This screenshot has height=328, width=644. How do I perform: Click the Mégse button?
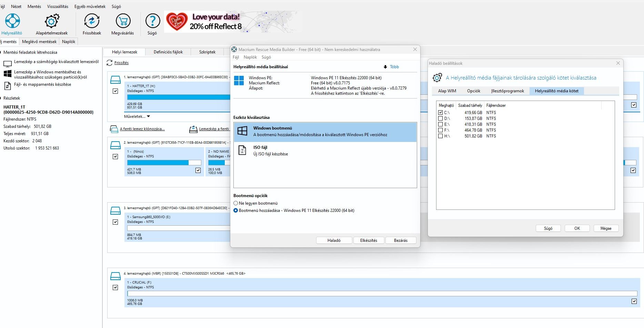[x=606, y=228]
